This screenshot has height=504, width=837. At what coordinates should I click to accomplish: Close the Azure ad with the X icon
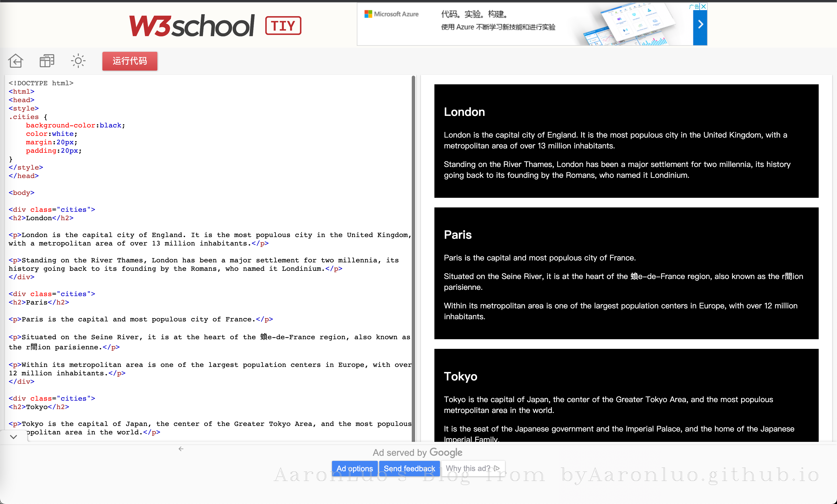704,7
